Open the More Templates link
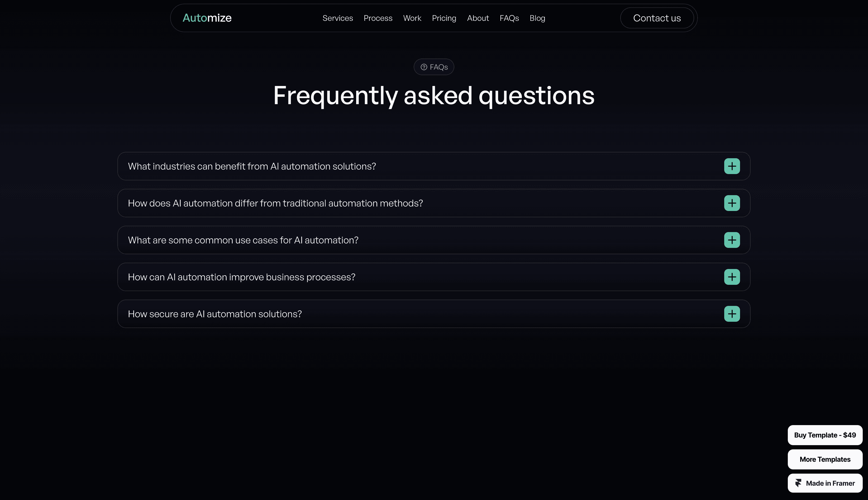Screen dimensions: 868x500 point(825,459)
